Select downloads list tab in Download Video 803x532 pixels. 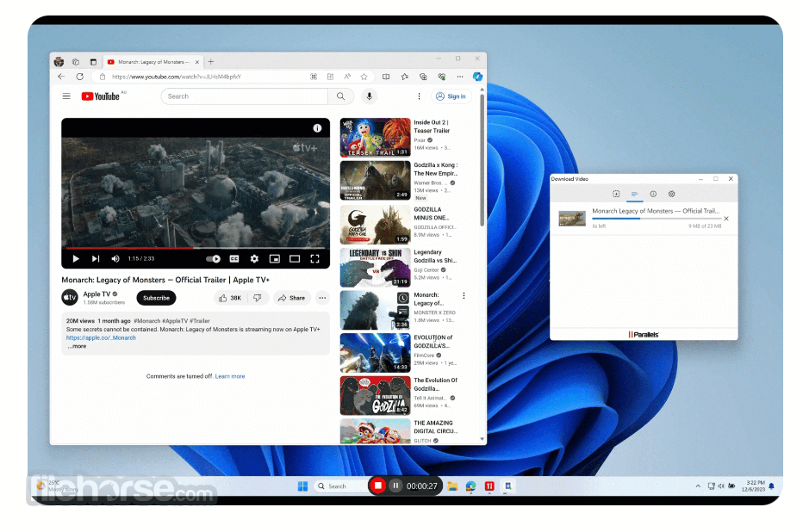[634, 194]
